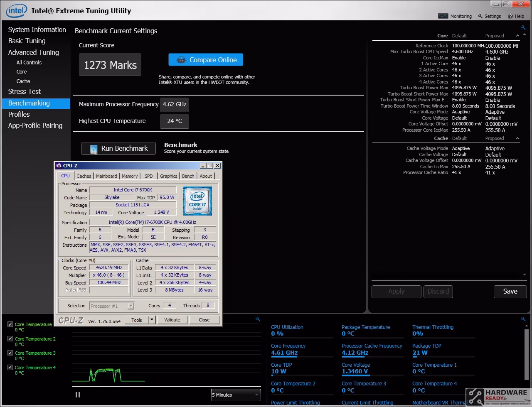Toggle Core Temperature 2 checkbox
The width and height of the screenshot is (532, 407).
(x=10, y=339)
